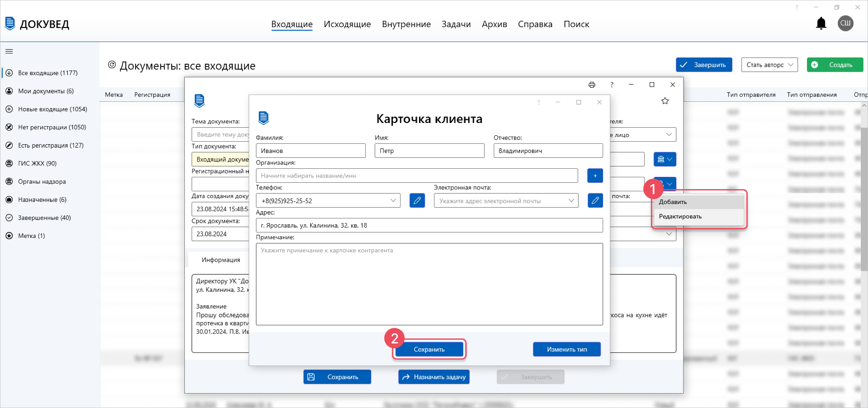Click the Органы надзора sidebar icon
This screenshot has width=868, height=408.
coord(9,182)
